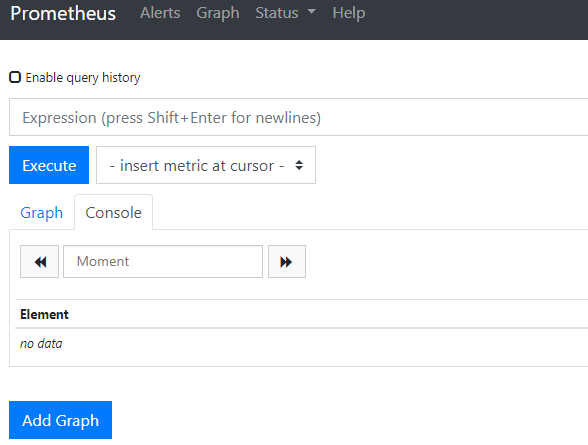Screen dimensions: 588x445
Task: Expand the Status dropdown menu
Action: pos(285,13)
